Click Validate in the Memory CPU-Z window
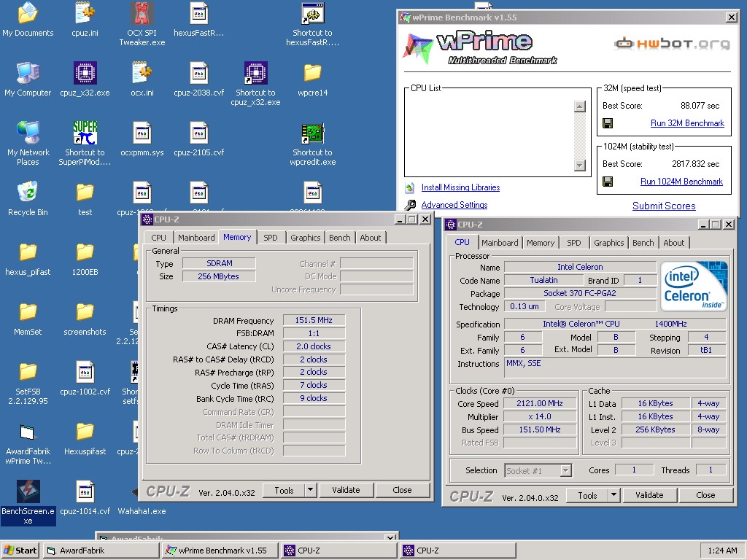 click(x=346, y=489)
